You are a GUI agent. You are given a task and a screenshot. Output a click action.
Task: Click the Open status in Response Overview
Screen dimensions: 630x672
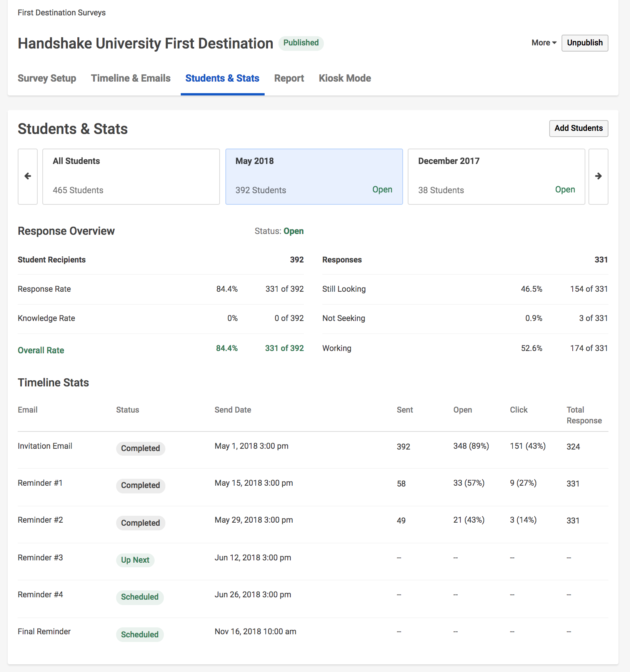293,231
